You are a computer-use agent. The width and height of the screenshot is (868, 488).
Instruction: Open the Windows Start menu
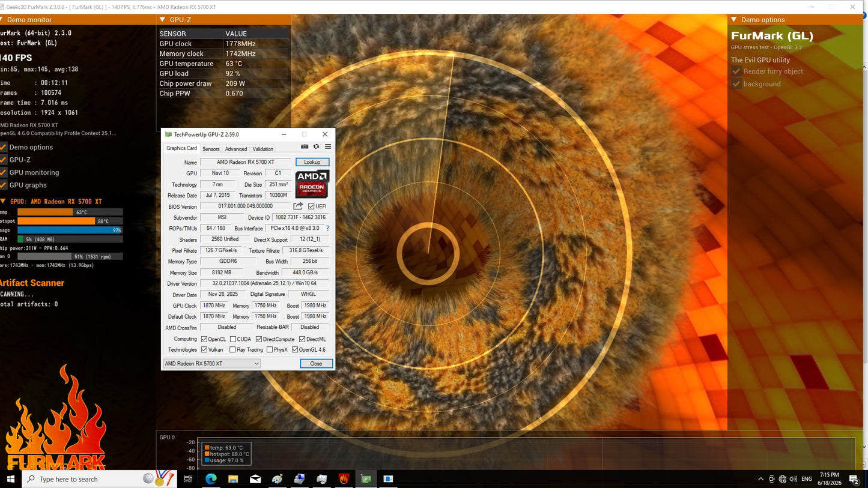11,479
